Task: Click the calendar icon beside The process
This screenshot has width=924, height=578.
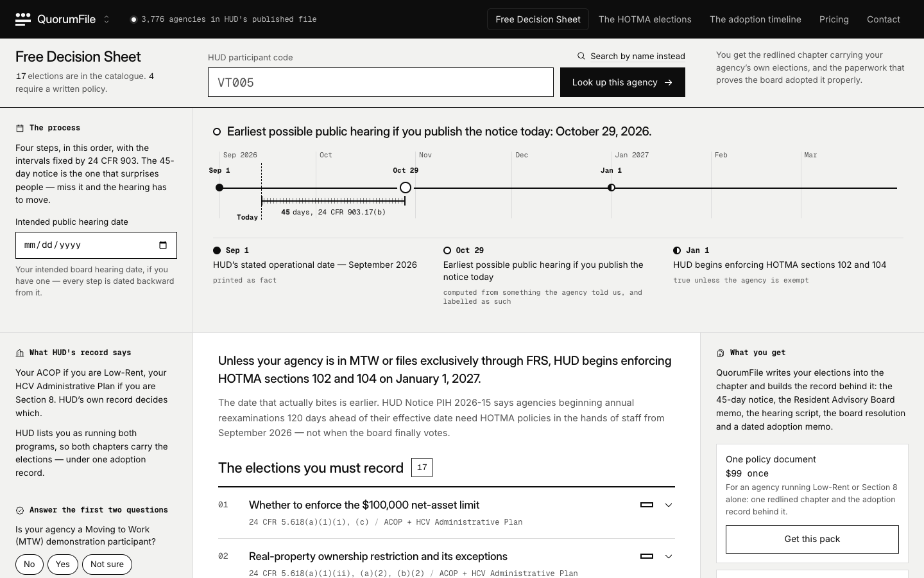Action: 20,128
